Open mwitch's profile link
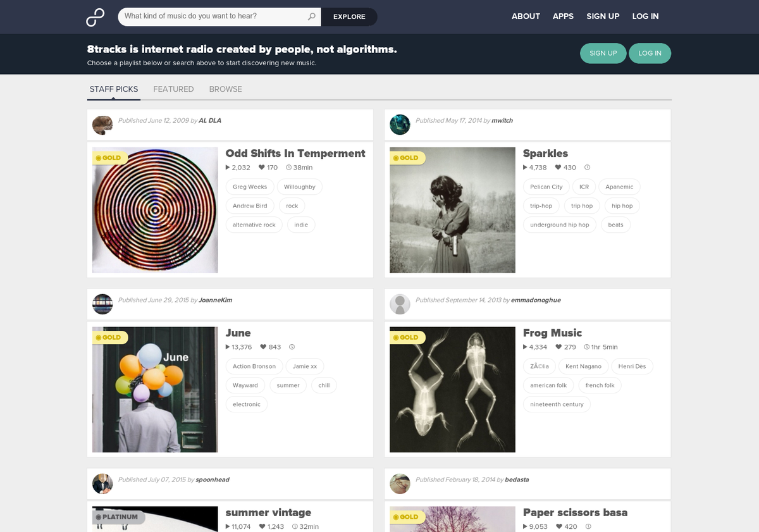This screenshot has height=532, width=759. point(502,120)
